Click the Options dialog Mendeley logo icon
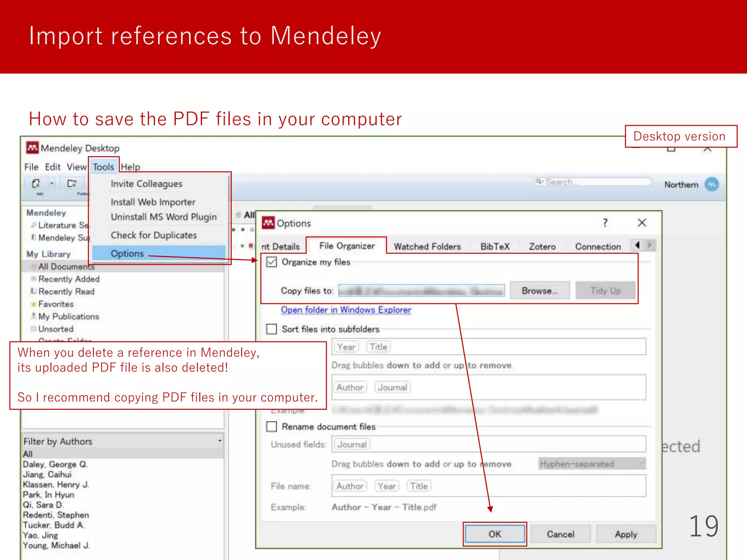 point(268,223)
